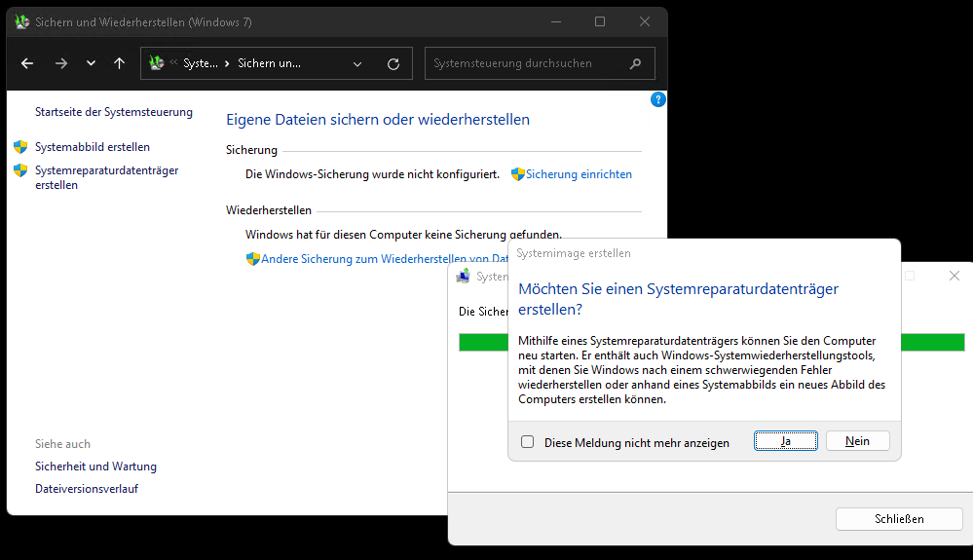Open the recent locations chevron dropdown
This screenshot has width=973, height=560.
(92, 63)
